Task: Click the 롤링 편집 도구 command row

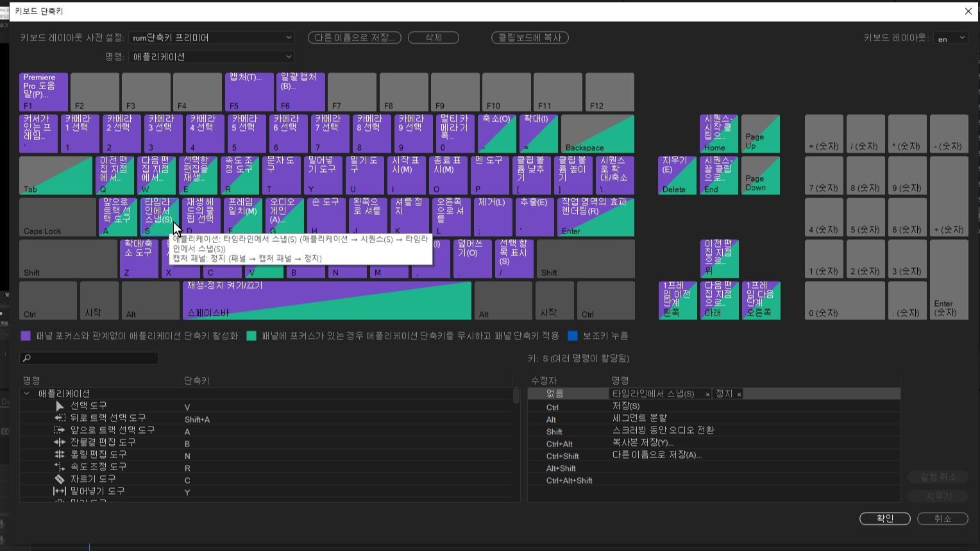Action: tap(266, 455)
